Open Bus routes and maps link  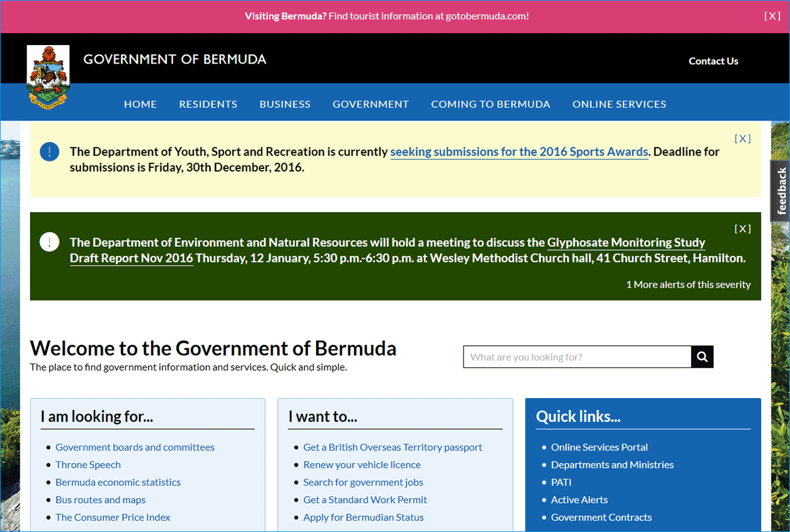pos(101,500)
